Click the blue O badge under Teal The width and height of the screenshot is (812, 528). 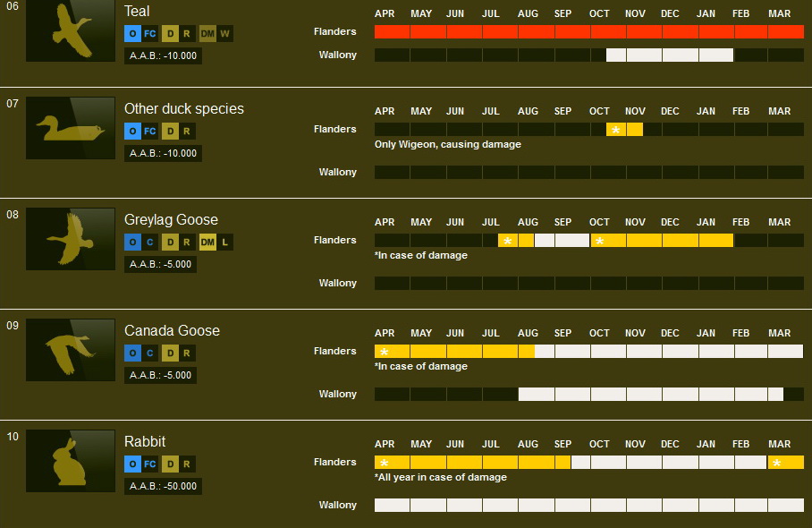(x=132, y=34)
